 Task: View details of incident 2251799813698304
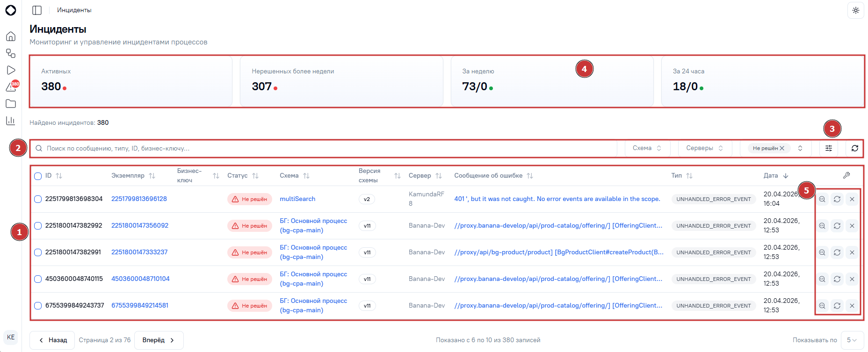point(822,199)
